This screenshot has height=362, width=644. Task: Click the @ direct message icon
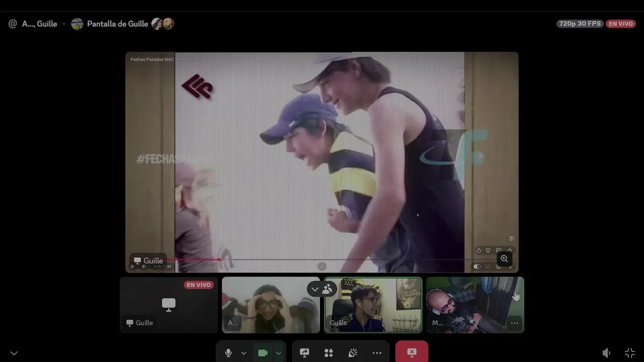coord(13,24)
